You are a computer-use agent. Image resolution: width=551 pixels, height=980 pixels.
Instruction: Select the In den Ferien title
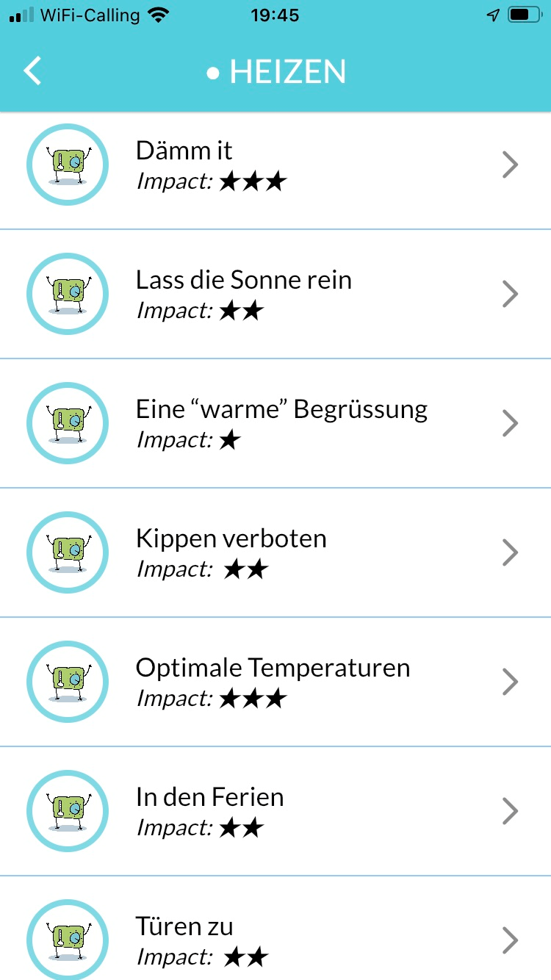click(x=209, y=797)
